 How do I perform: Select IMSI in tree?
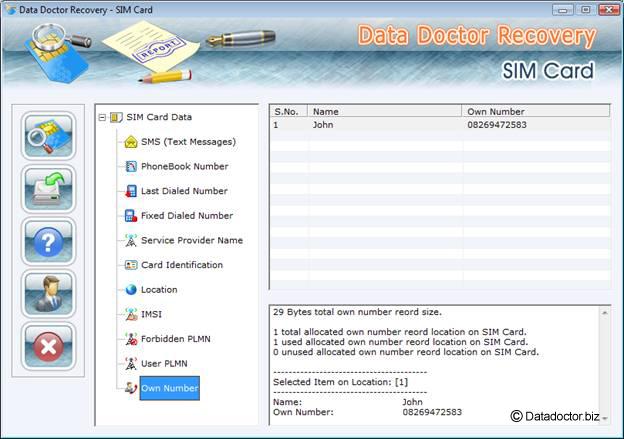coord(151,314)
